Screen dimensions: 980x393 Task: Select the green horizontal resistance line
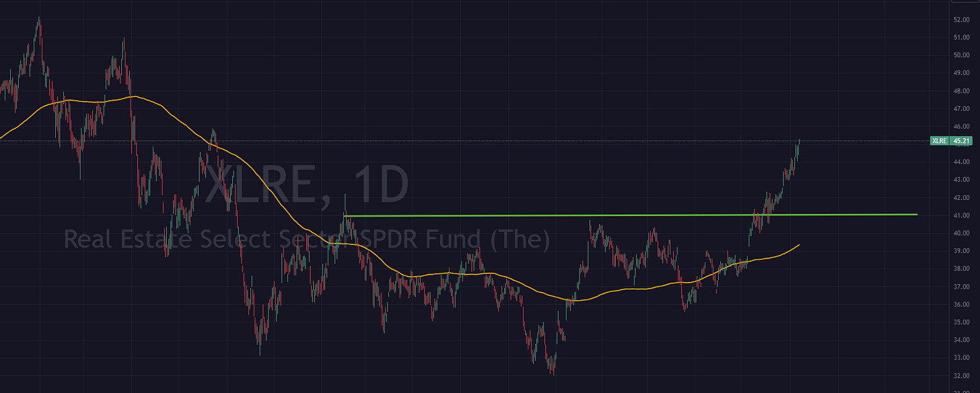point(631,215)
